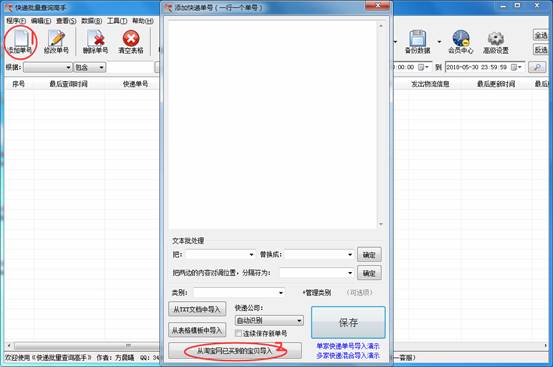
Task: Open the end date calendar picker icon
Action: click(x=516, y=67)
